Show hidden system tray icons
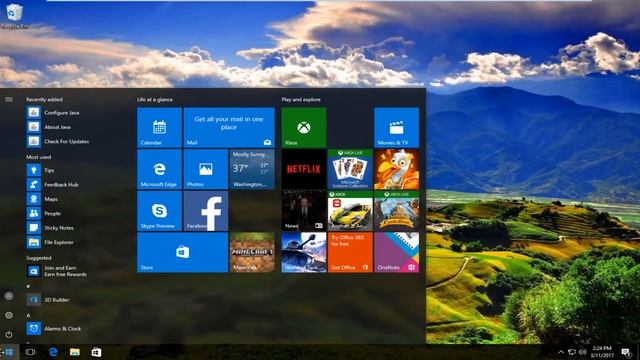The height and width of the screenshot is (360, 640). click(561, 352)
